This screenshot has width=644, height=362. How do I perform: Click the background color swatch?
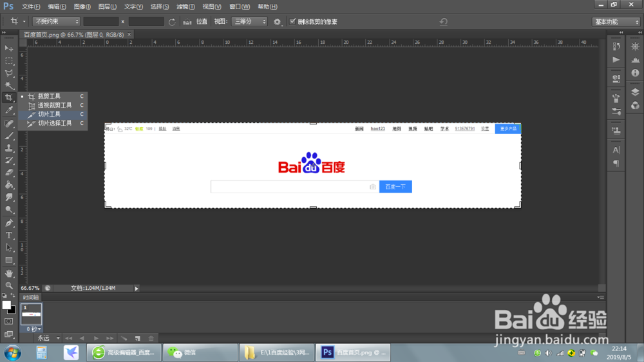pos(13,310)
